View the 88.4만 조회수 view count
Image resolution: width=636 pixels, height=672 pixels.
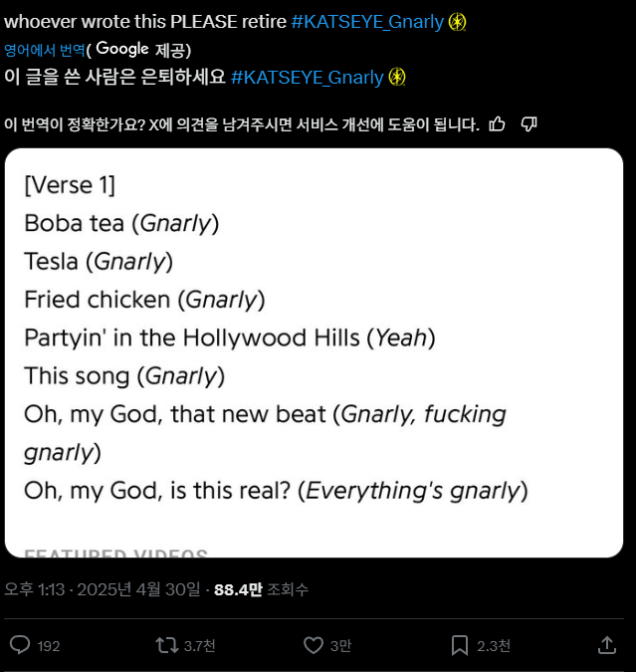point(261,589)
